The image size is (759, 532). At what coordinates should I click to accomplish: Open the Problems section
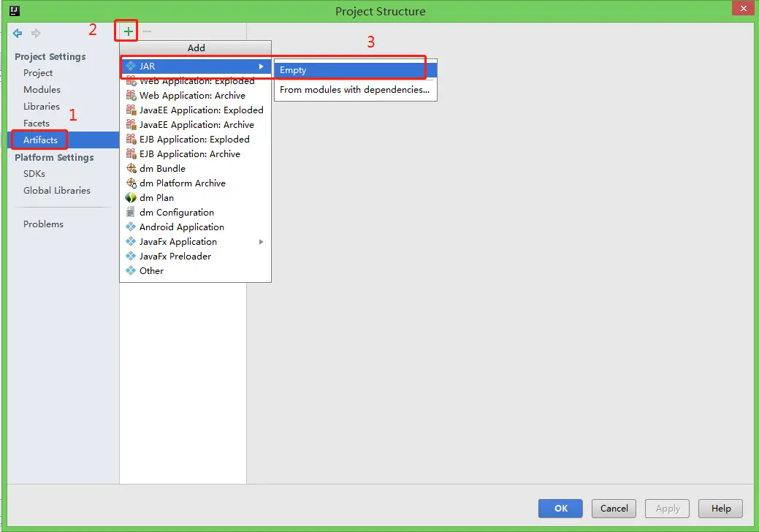43,224
